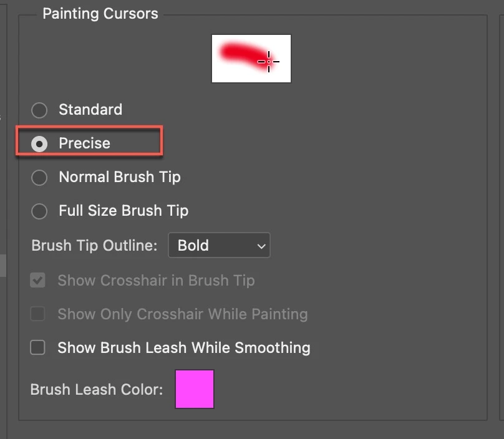This screenshot has height=439, width=504.
Task: Open the Brush Tip Outline Bold dropdown
Action: click(218, 245)
